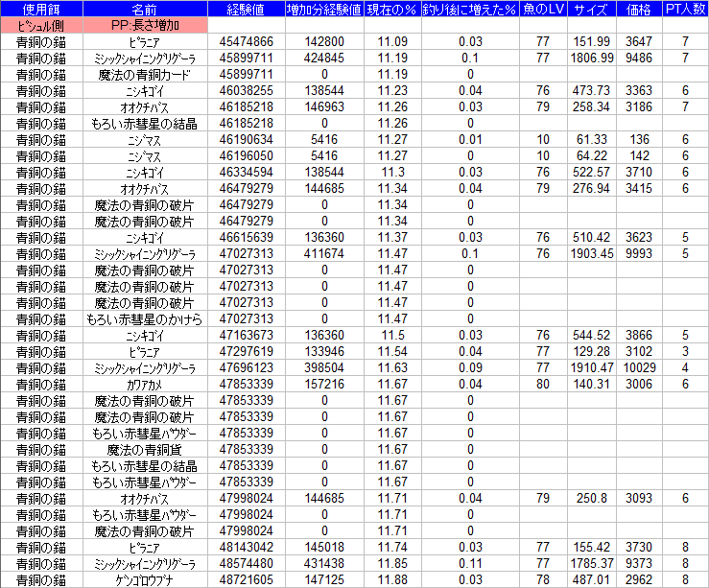The image size is (709, 588).
Task: Select the 名前 column header
Action: 144,9
